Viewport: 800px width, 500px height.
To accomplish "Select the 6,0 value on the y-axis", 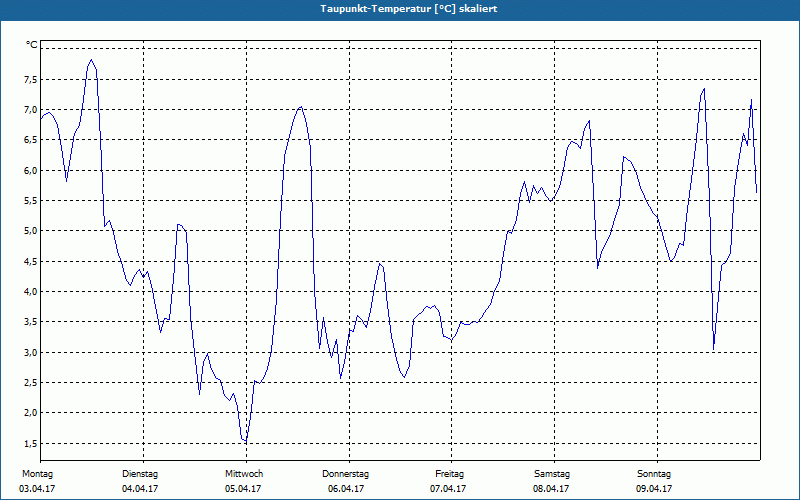I will [29, 170].
